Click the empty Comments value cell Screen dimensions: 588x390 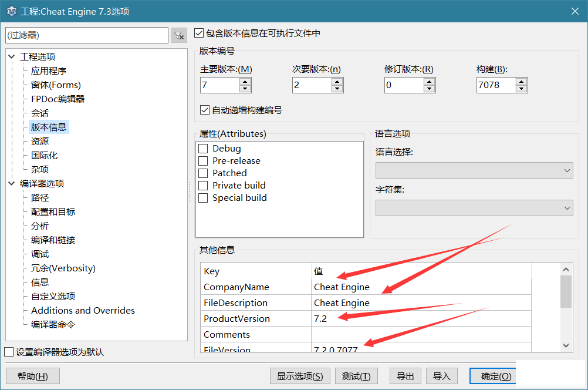[421, 334]
